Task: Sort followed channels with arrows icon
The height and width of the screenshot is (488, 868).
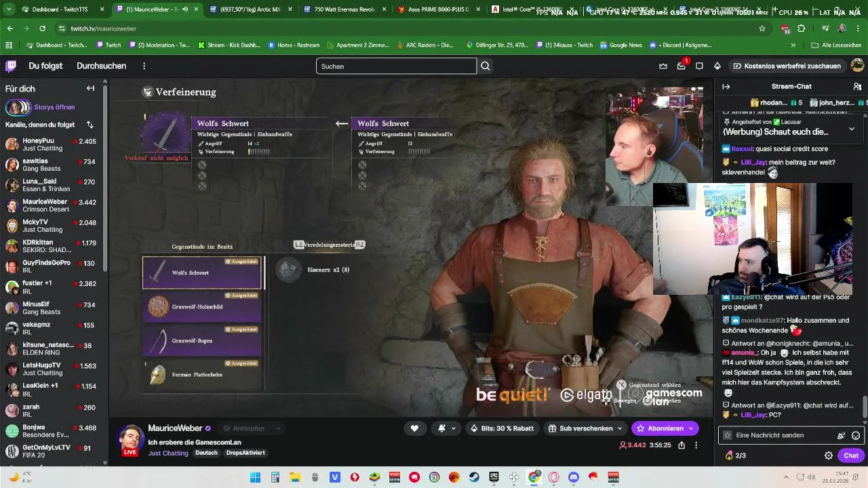Action: 90,125
